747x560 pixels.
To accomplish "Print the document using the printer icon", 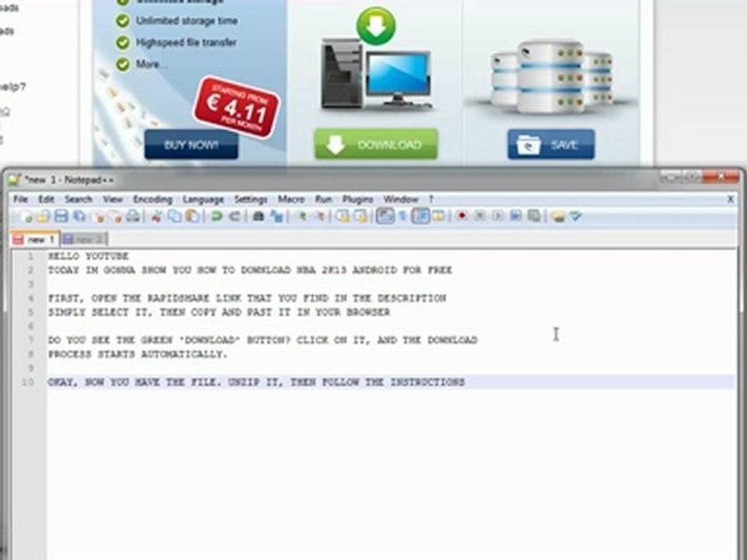I will click(134, 217).
